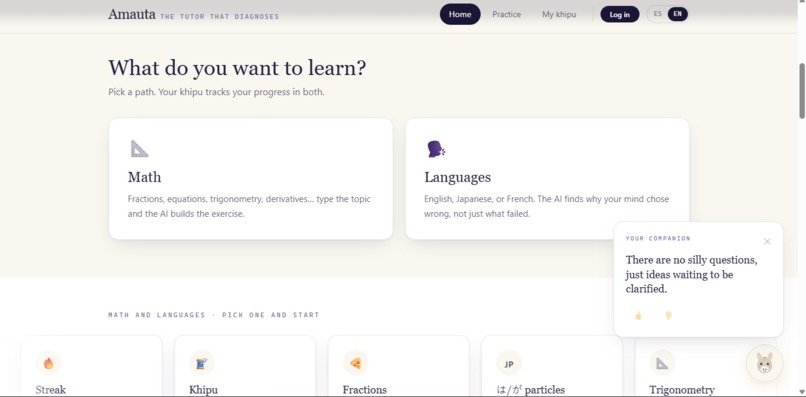Click 'MATH AND LANGUAGES · PICK ONE AND START' label
This screenshot has width=806, height=397.
(214, 315)
